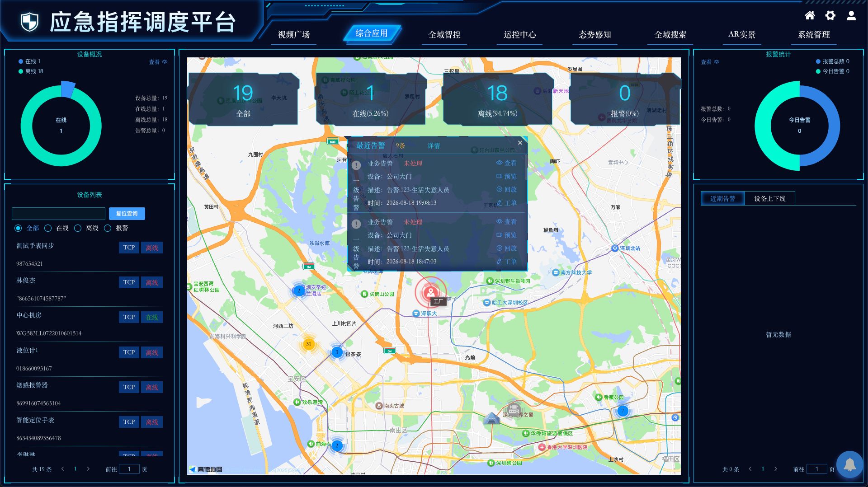Go to next page in device list
The width and height of the screenshot is (868, 487).
coord(88,469)
